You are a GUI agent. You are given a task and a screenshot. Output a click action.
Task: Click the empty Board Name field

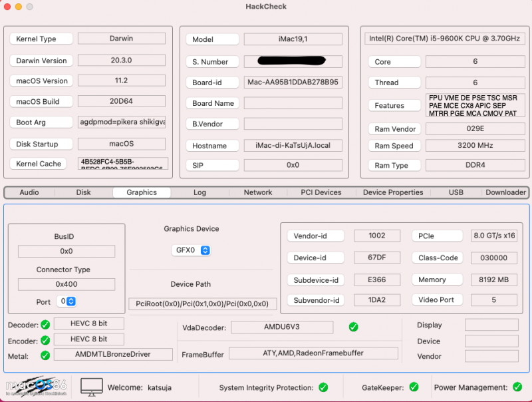click(293, 103)
